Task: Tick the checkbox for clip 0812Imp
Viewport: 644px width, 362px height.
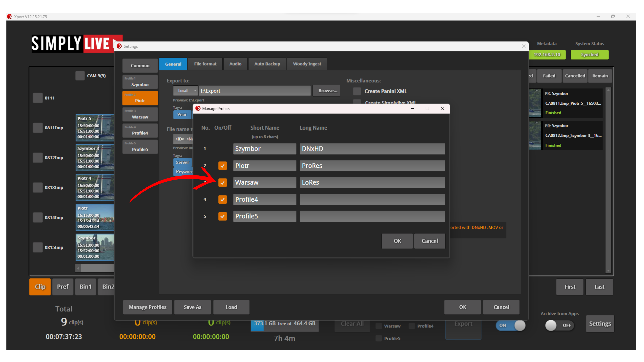Action: pos(38,157)
